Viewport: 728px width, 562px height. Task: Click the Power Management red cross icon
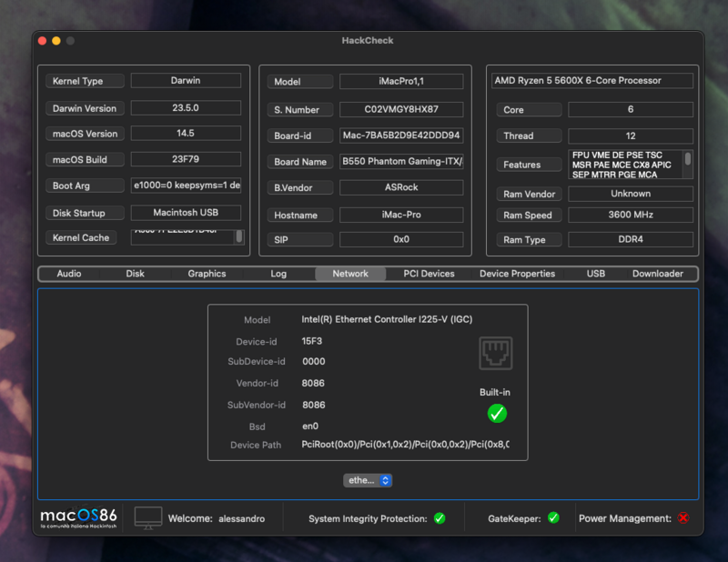pyautogui.click(x=683, y=518)
